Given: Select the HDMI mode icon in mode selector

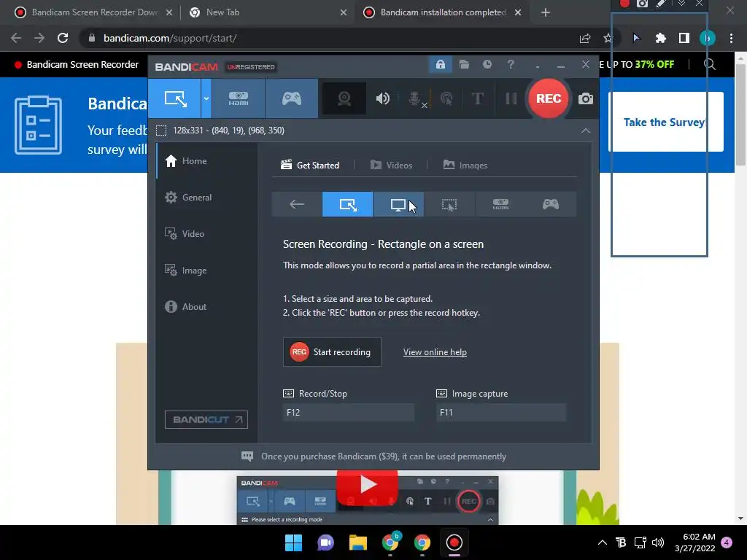Looking at the screenshot, I should click(x=500, y=204).
